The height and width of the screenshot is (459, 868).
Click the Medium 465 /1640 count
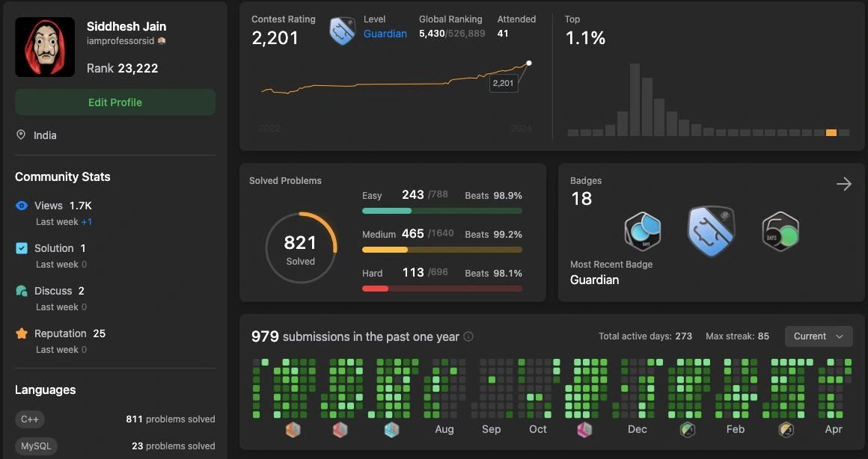pos(428,233)
